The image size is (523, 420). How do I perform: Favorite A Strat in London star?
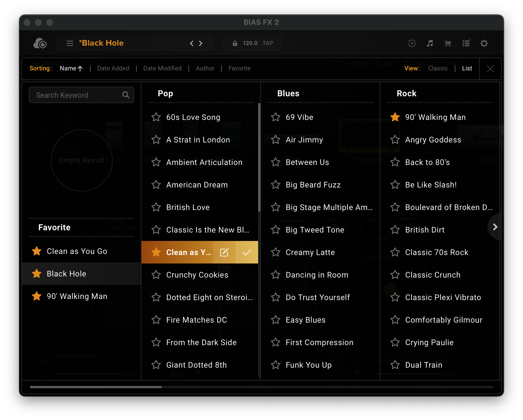(x=156, y=140)
